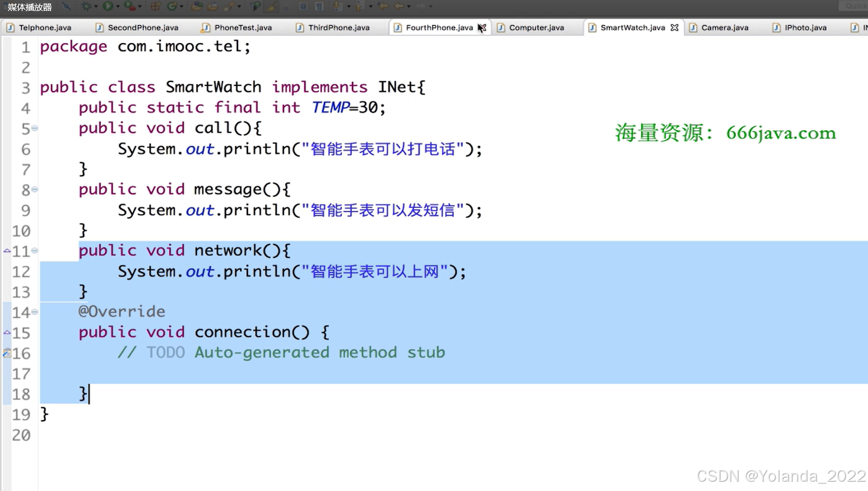Toggle Block Selection mode icon
This screenshot has height=491, width=868.
coord(304,6)
